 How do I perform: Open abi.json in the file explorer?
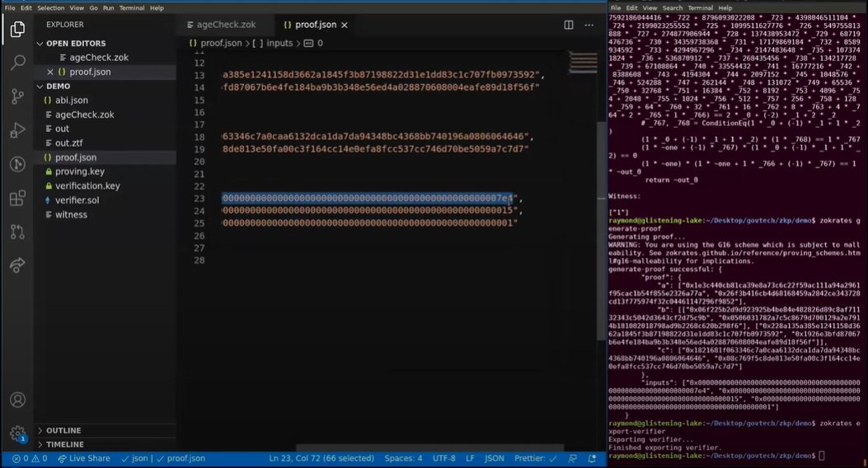point(106,101)
